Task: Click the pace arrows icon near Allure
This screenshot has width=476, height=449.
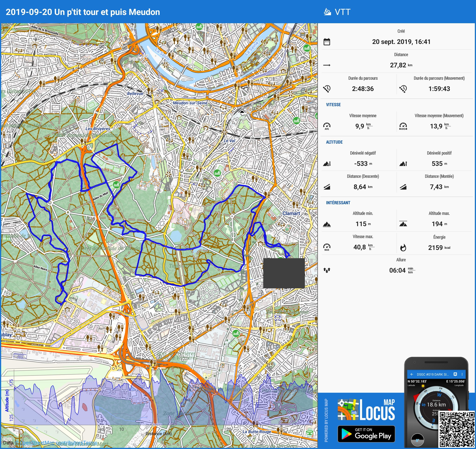Action: [327, 270]
